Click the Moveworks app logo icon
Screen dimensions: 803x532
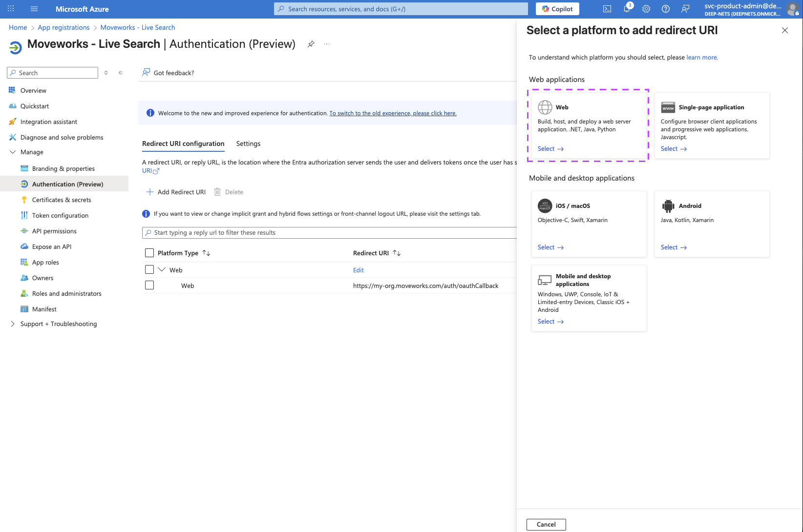click(16, 47)
